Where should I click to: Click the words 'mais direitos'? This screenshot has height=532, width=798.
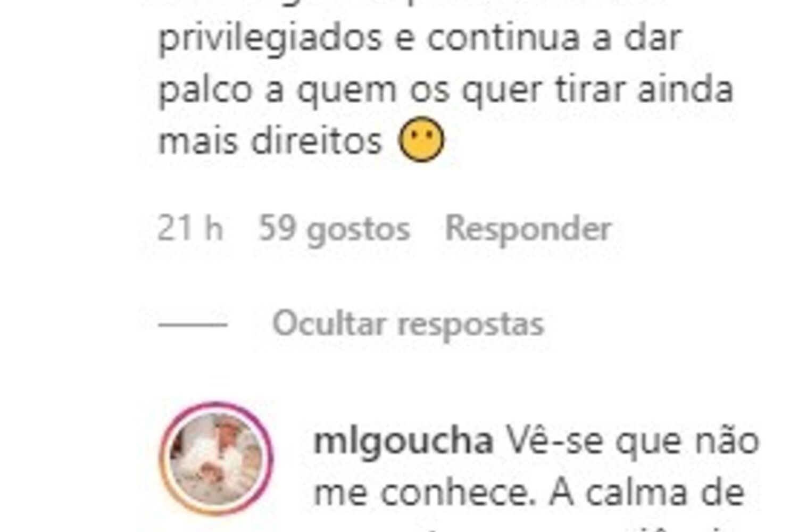point(270,141)
